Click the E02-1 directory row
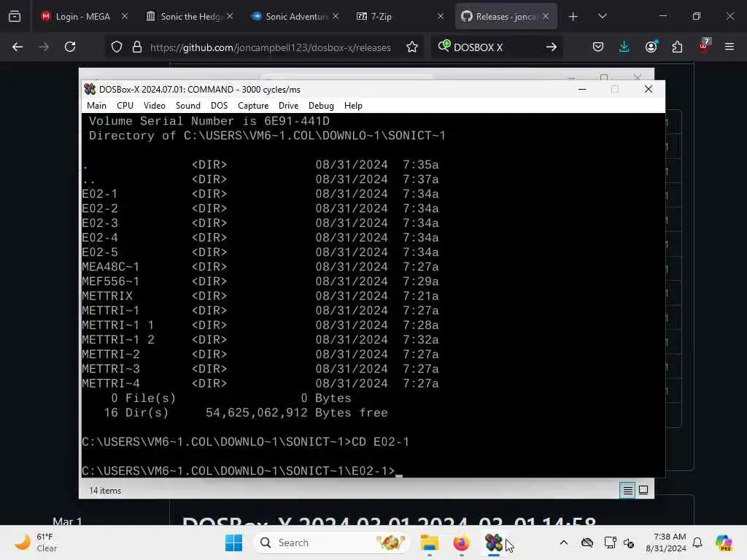The height and width of the screenshot is (560, 747). (260, 194)
